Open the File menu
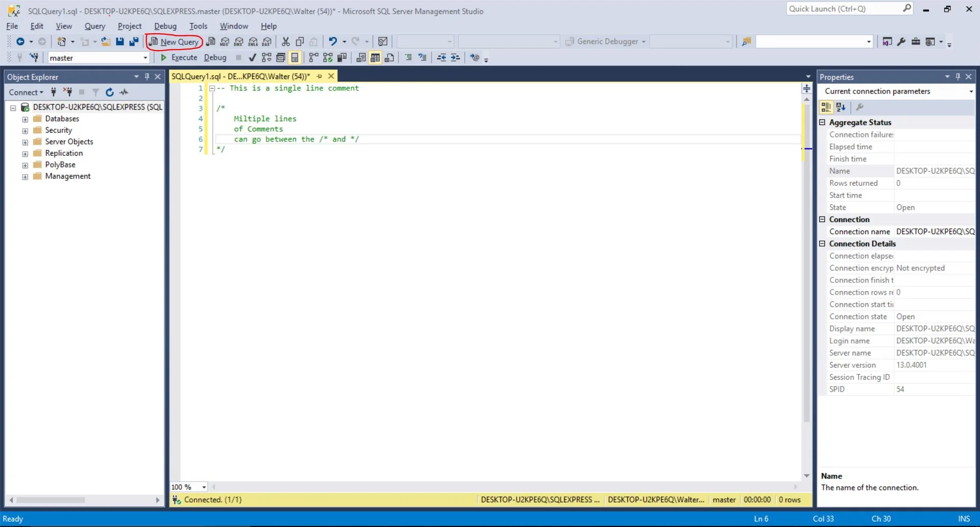This screenshot has height=527, width=980. (12, 26)
